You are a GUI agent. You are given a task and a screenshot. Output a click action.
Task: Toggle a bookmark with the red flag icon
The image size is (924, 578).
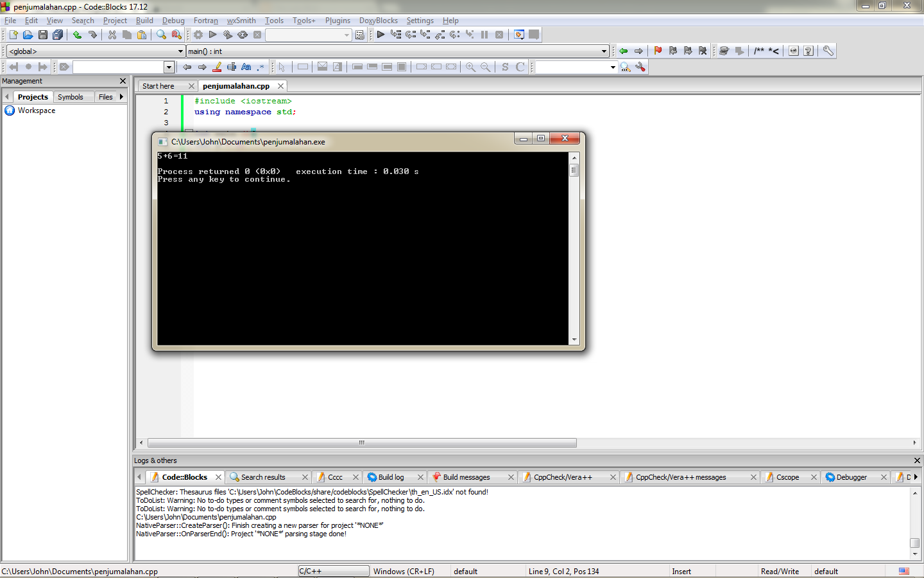[658, 51]
